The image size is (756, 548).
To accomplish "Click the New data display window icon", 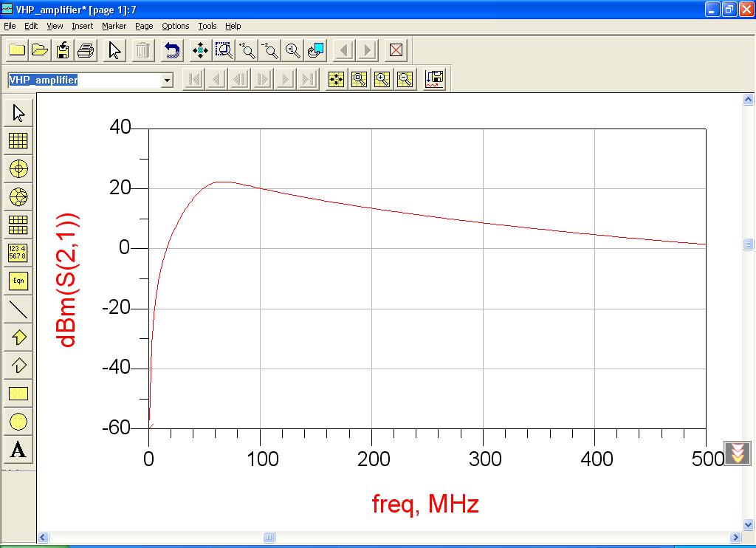I will [17, 50].
